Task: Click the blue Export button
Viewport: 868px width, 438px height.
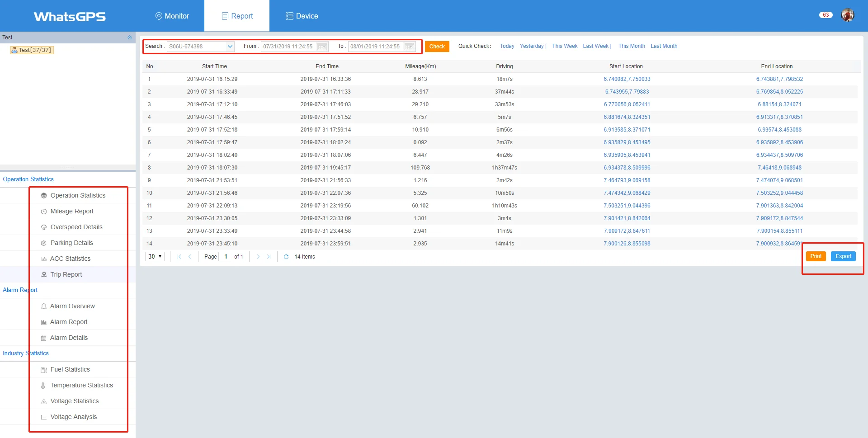Action: point(843,256)
